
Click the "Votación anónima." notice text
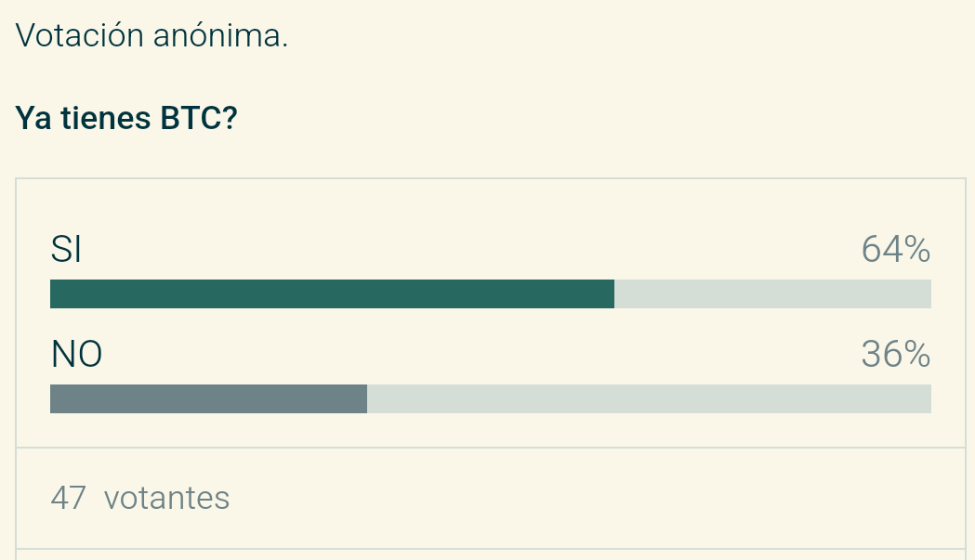pos(152,35)
